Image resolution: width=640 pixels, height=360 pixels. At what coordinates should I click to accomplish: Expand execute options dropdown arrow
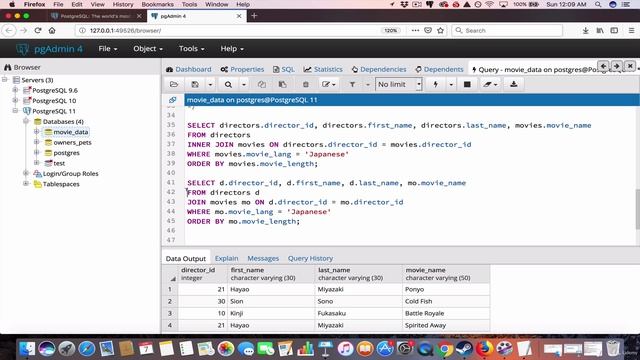pos(451,84)
